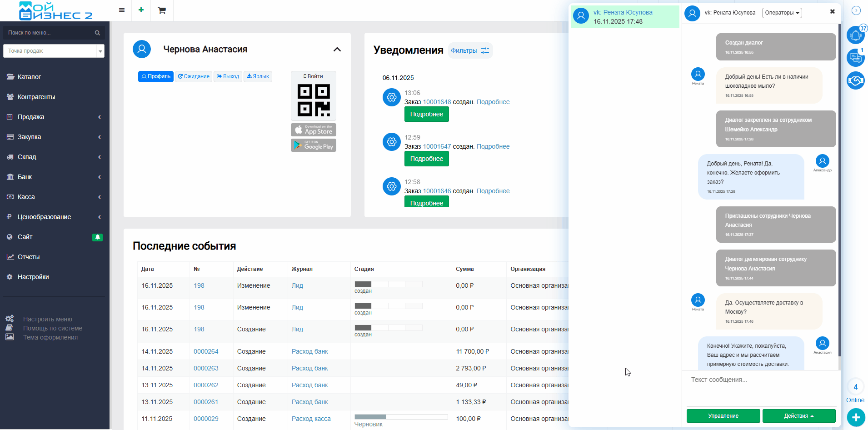868x430 pixels.
Task: Click the QR code login image
Action: pyautogui.click(x=314, y=100)
